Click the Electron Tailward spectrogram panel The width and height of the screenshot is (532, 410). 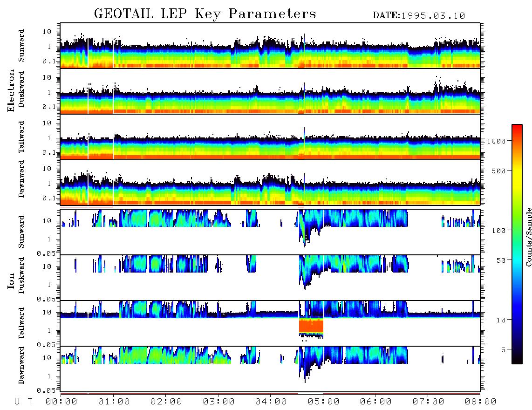[x=270, y=137]
